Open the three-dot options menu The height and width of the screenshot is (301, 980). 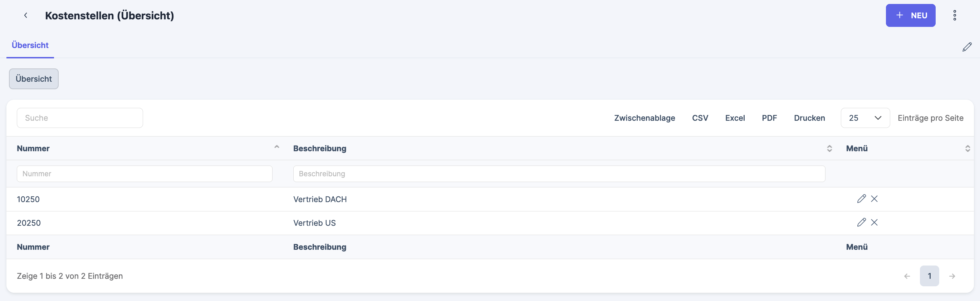coord(954,15)
